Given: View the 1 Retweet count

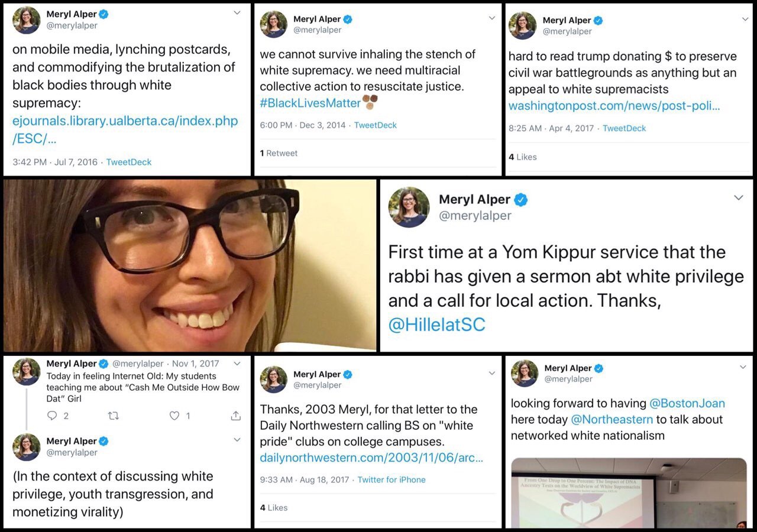Looking at the screenshot, I should [x=279, y=153].
